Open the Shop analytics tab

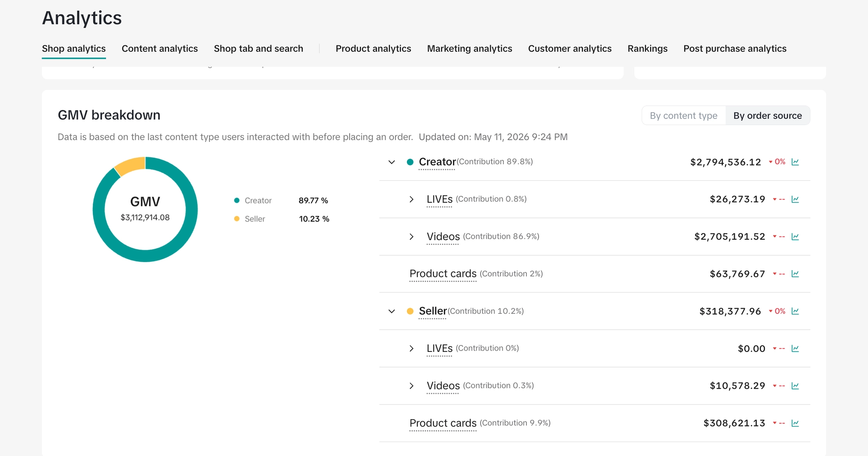point(74,49)
